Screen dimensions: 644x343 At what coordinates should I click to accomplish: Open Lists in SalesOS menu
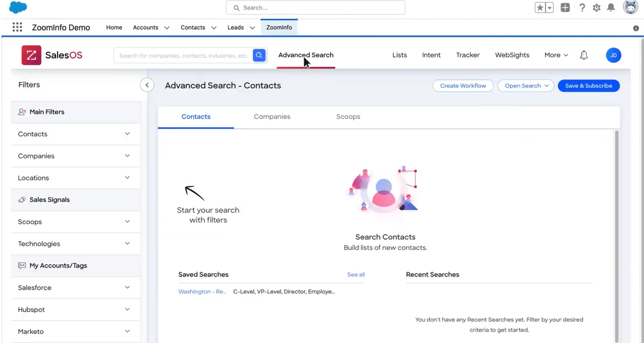click(x=400, y=55)
